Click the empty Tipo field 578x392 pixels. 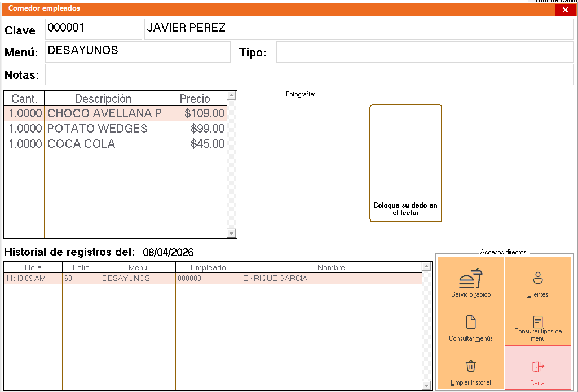[x=425, y=52]
